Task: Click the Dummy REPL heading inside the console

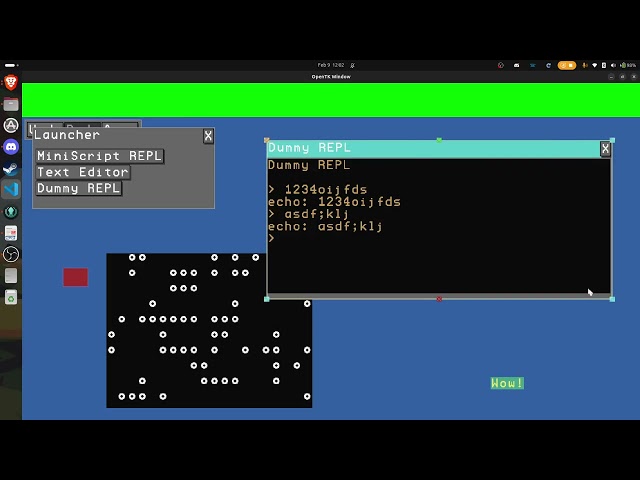Action: coord(309,165)
